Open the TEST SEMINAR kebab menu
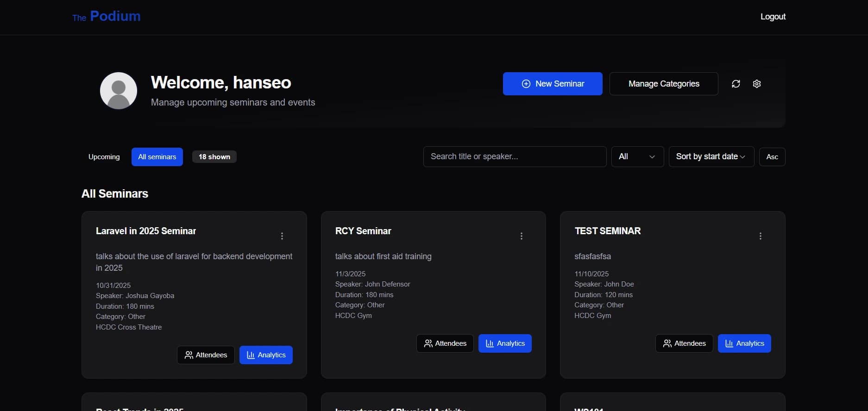Screen dimensions: 868x411 tap(761, 236)
